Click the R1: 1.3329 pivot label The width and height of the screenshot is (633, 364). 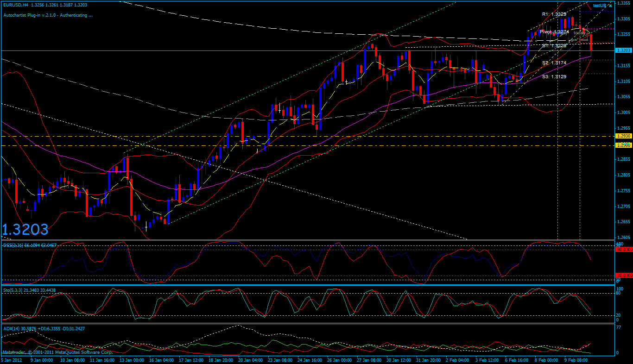(x=554, y=14)
